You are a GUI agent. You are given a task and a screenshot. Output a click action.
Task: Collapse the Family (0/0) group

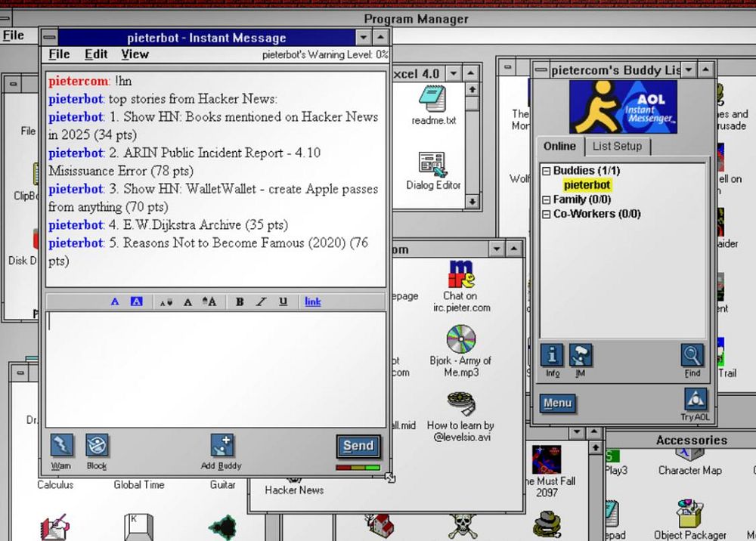547,200
